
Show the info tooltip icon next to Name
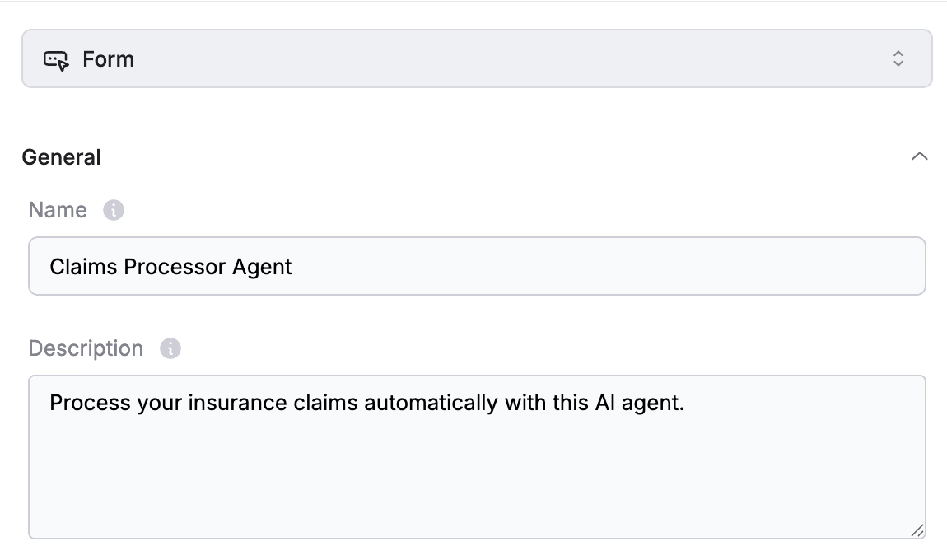(x=114, y=210)
